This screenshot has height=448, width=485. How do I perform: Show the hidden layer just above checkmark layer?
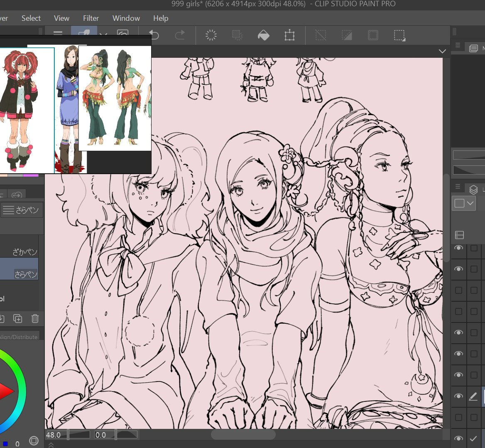[459, 417]
